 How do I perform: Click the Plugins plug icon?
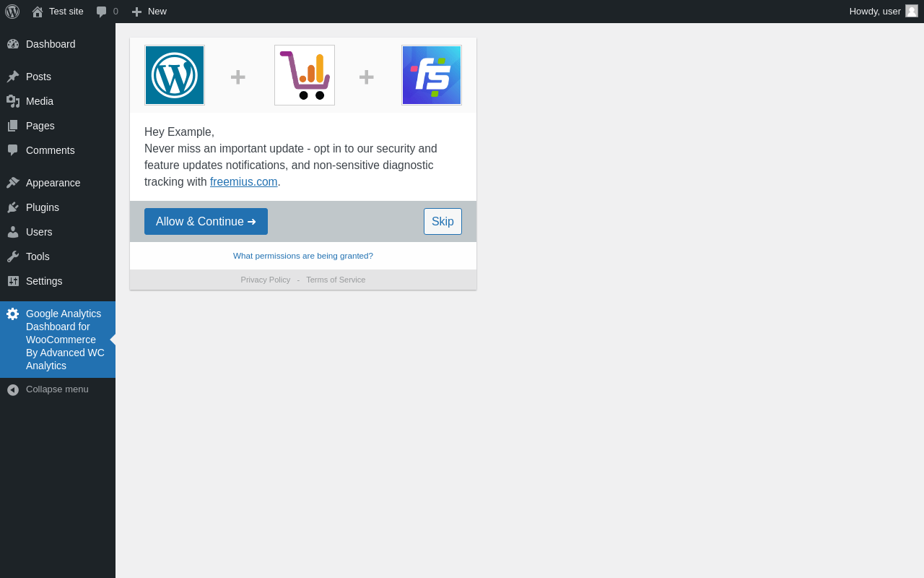click(13, 207)
